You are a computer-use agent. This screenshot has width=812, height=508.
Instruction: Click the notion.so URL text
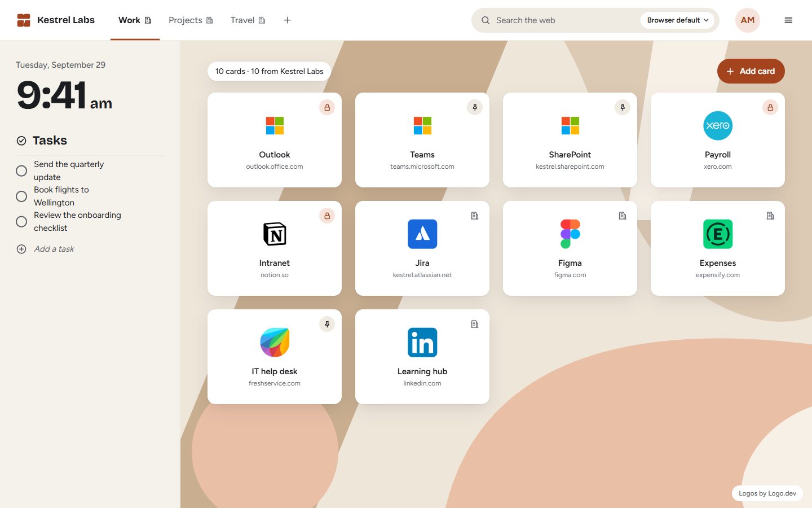(275, 275)
